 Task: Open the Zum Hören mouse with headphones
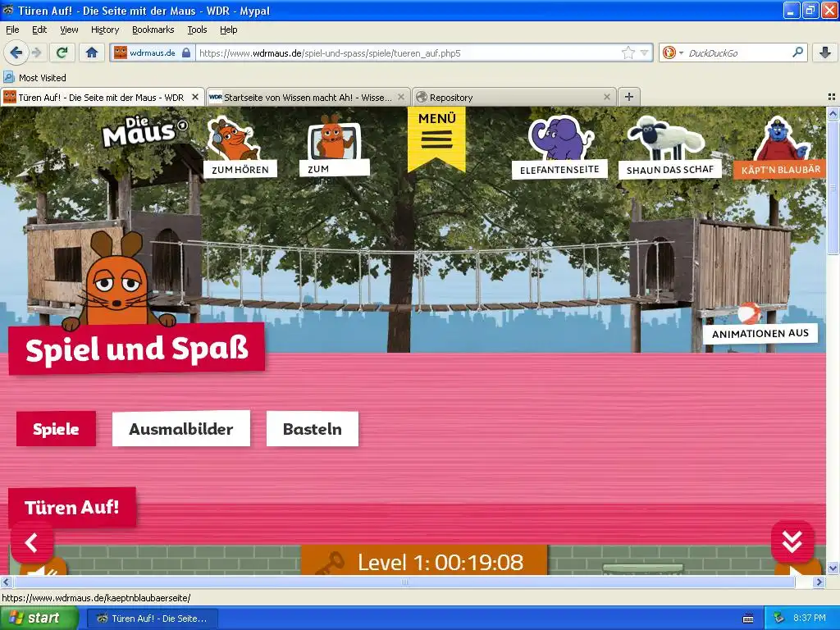tap(240, 147)
